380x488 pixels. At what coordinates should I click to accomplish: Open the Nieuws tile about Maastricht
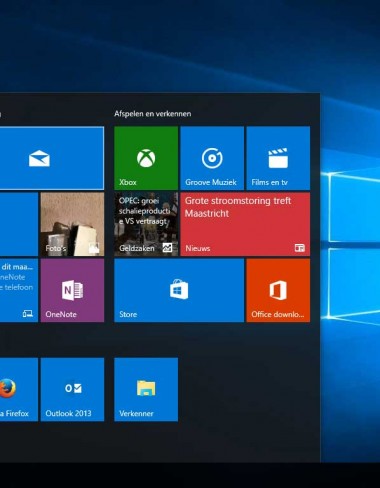point(245,224)
